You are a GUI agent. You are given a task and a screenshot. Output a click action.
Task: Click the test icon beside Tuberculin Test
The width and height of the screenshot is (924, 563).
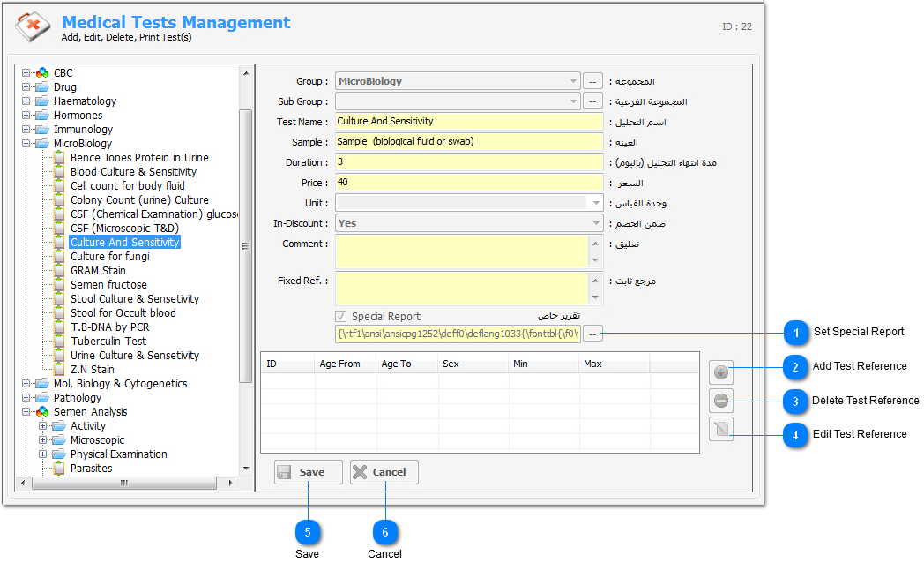pos(59,342)
